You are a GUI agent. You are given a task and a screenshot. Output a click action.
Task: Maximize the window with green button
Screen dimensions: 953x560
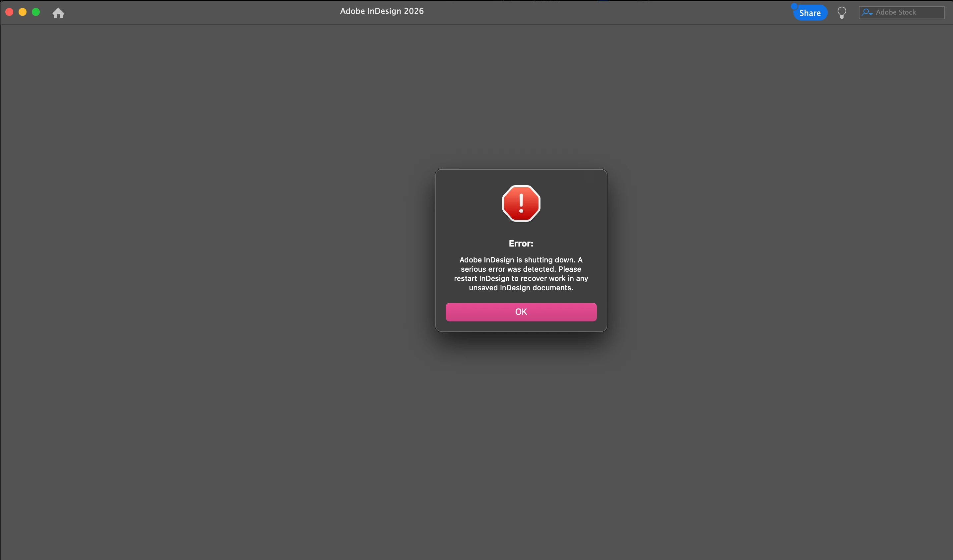click(x=36, y=12)
